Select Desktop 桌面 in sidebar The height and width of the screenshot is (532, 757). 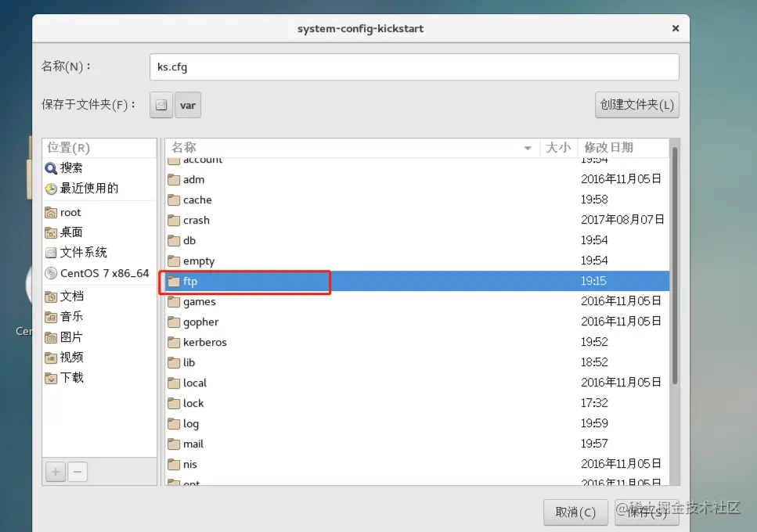pyautogui.click(x=99, y=232)
